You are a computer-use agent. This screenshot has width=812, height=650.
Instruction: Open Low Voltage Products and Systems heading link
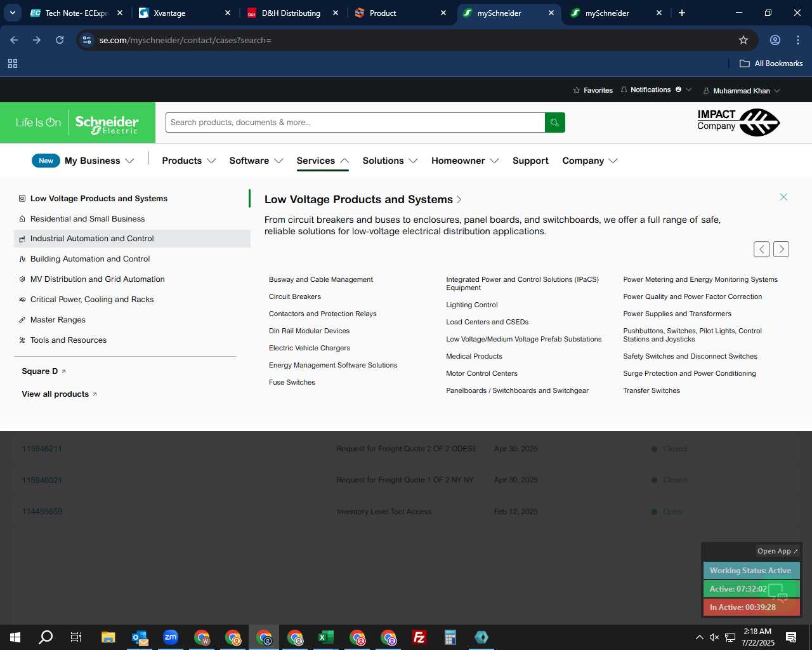[363, 199]
